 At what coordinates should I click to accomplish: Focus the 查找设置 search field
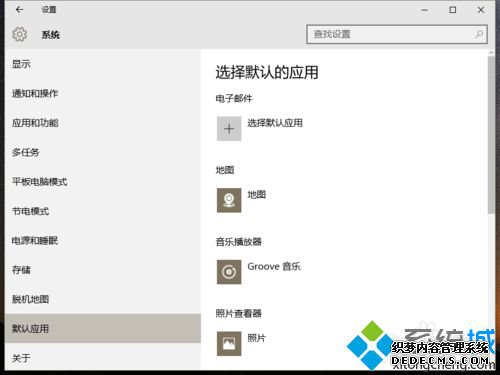pyautogui.click(x=397, y=34)
